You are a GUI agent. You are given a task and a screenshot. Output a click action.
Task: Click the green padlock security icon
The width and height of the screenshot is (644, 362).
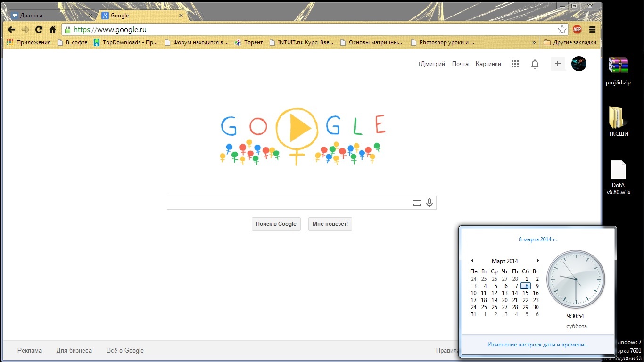[x=67, y=30]
